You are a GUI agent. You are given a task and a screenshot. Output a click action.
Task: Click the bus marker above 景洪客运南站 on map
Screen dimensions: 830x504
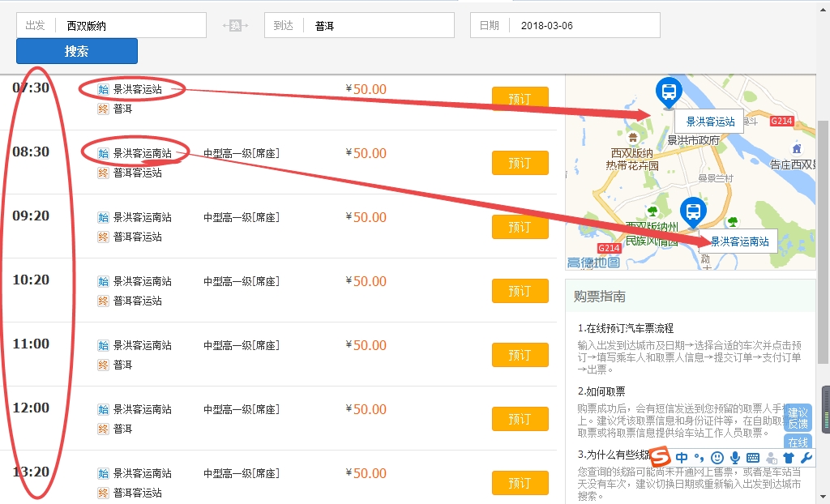[693, 211]
